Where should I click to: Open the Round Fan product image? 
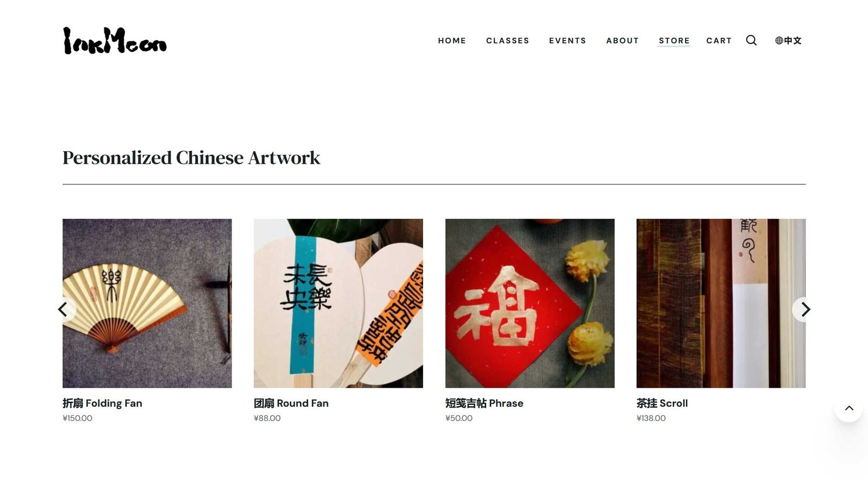pos(339,303)
